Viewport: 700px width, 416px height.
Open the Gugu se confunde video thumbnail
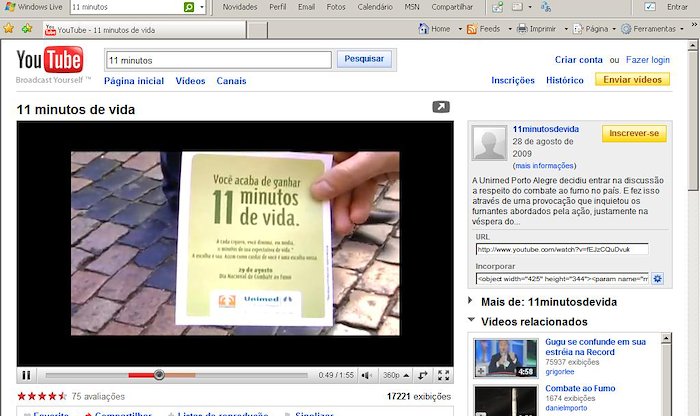(506, 358)
